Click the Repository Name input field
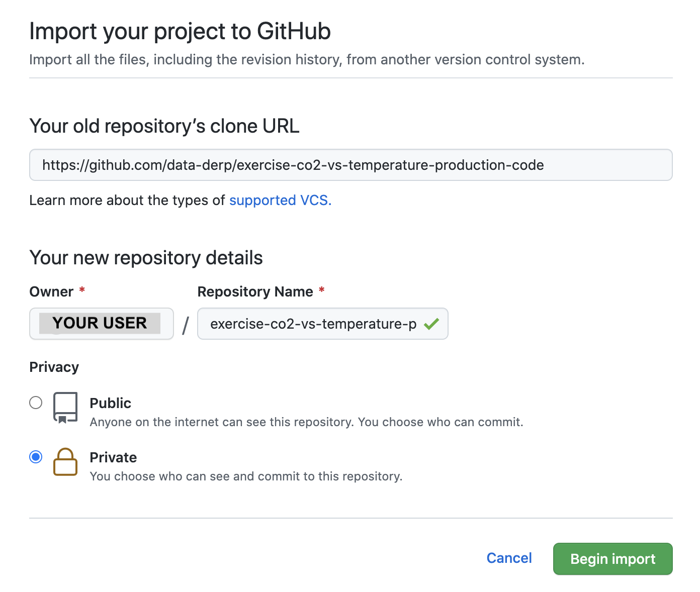 click(322, 324)
